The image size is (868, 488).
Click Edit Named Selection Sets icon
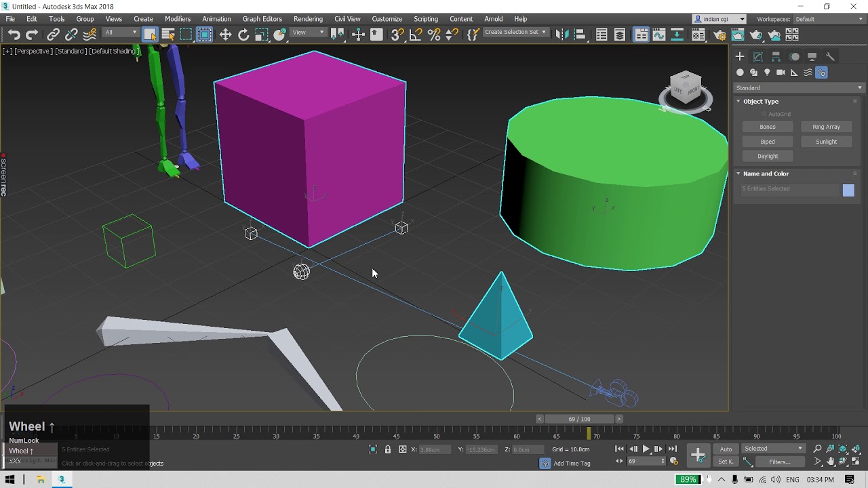pyautogui.click(x=473, y=35)
